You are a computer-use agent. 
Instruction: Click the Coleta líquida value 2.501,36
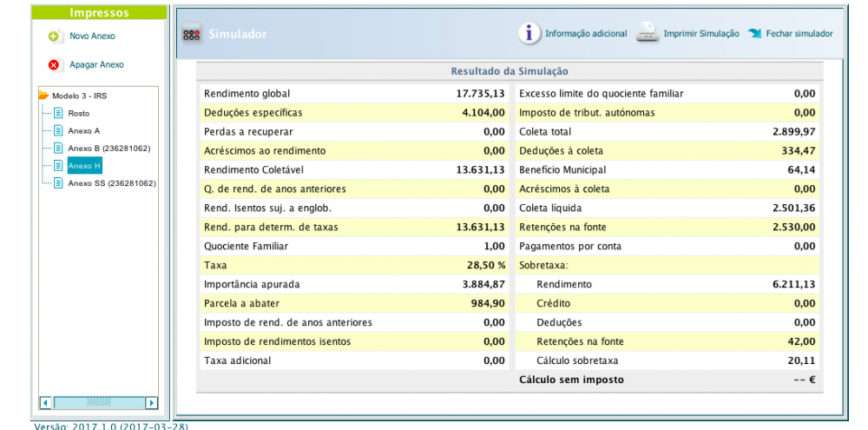click(x=794, y=208)
